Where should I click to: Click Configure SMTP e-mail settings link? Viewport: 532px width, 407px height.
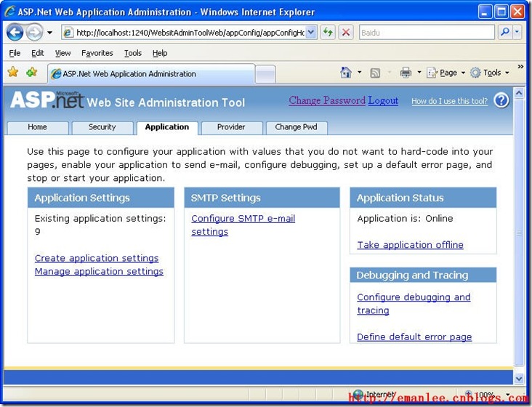pyautogui.click(x=243, y=225)
